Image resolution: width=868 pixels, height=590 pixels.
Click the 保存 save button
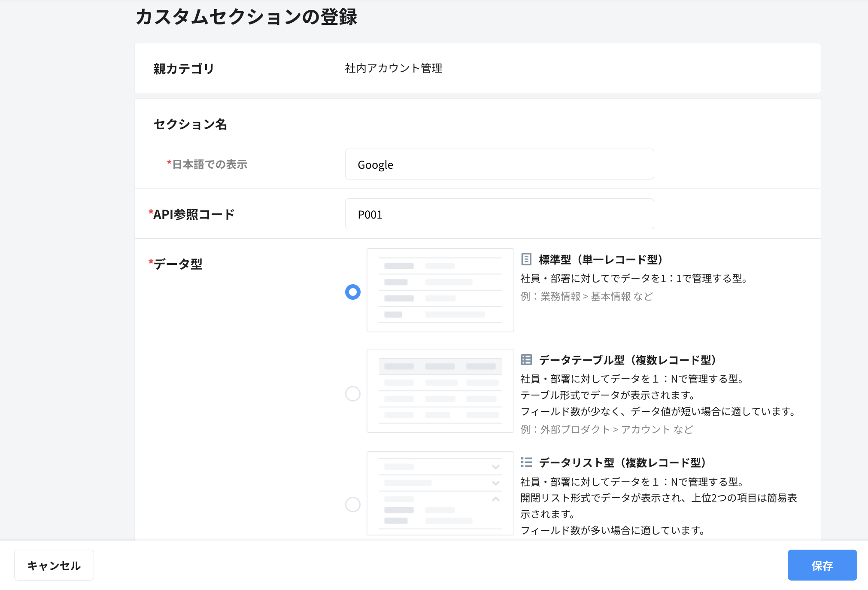pos(822,565)
